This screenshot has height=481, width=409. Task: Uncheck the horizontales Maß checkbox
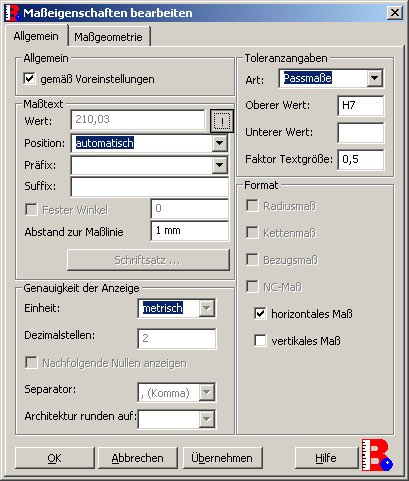pyautogui.click(x=260, y=314)
